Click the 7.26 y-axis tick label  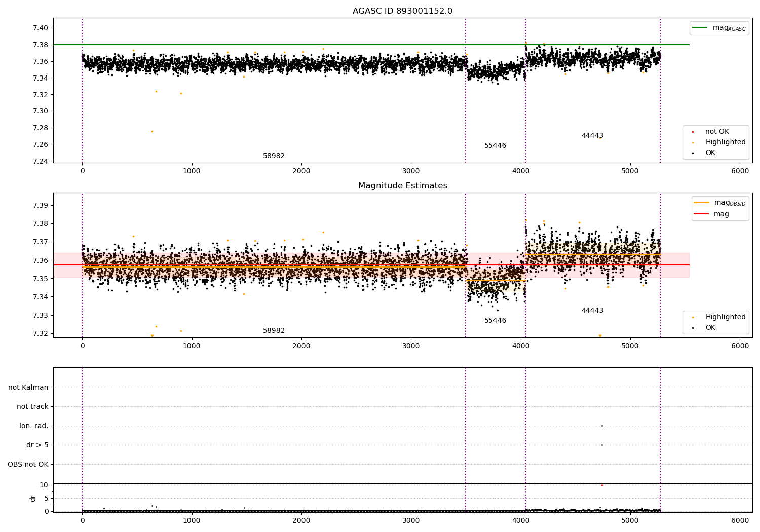click(x=41, y=144)
